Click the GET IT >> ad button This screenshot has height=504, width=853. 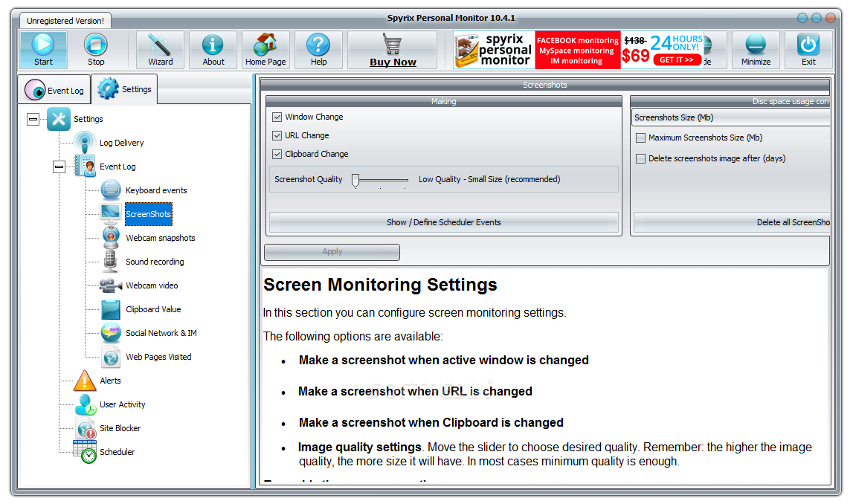677,59
